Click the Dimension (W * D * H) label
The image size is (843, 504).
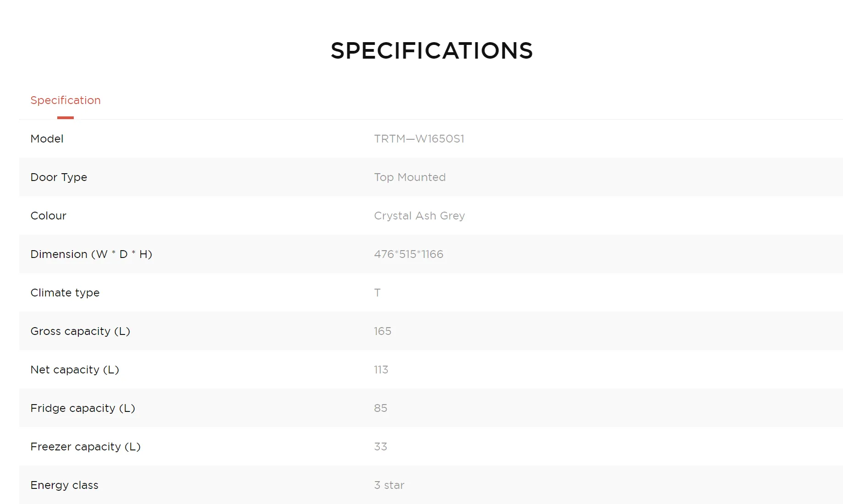(x=91, y=254)
